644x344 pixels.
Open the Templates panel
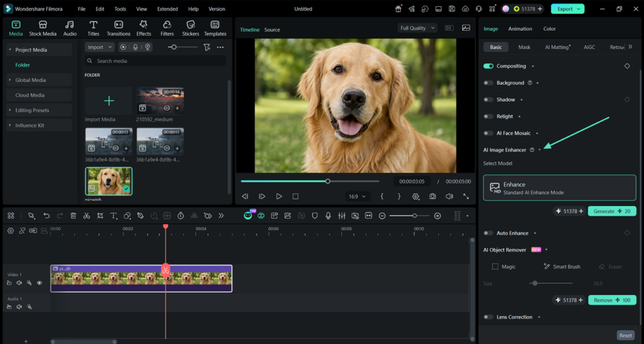(215, 28)
